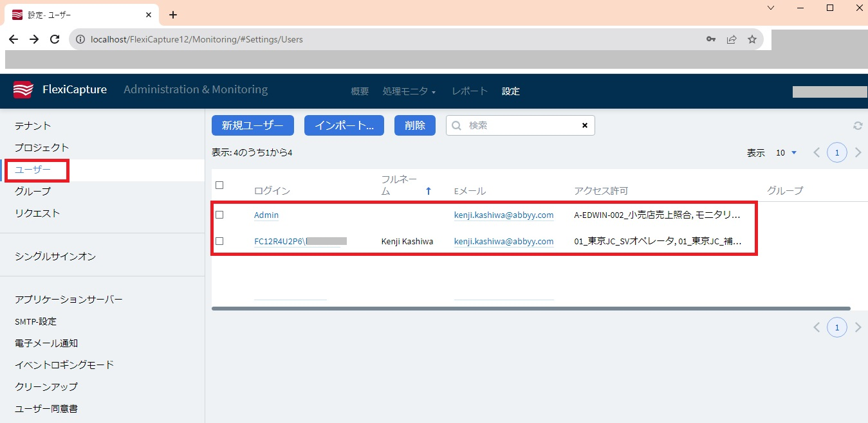
Task: Sort by Eメール column header
Action: [x=470, y=191]
